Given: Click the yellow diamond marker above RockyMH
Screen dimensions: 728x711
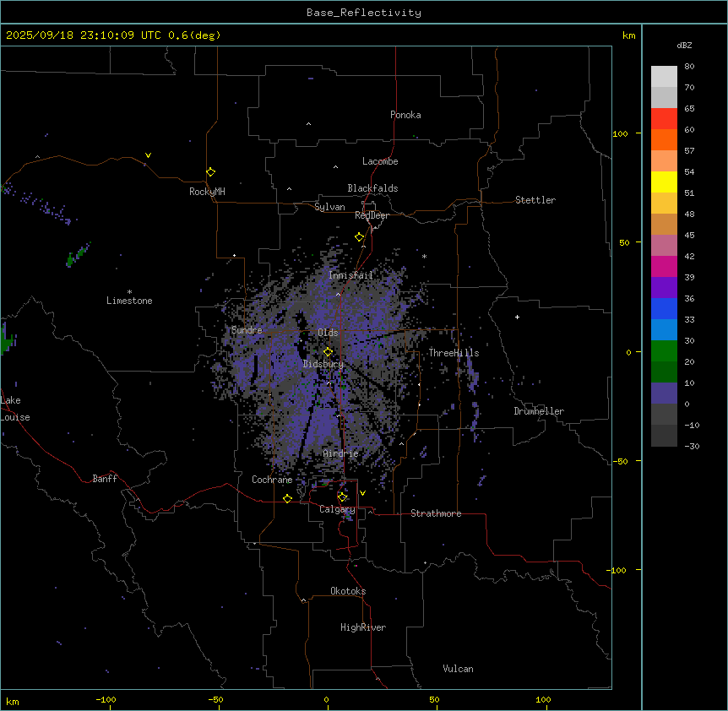Looking at the screenshot, I should point(210,172).
